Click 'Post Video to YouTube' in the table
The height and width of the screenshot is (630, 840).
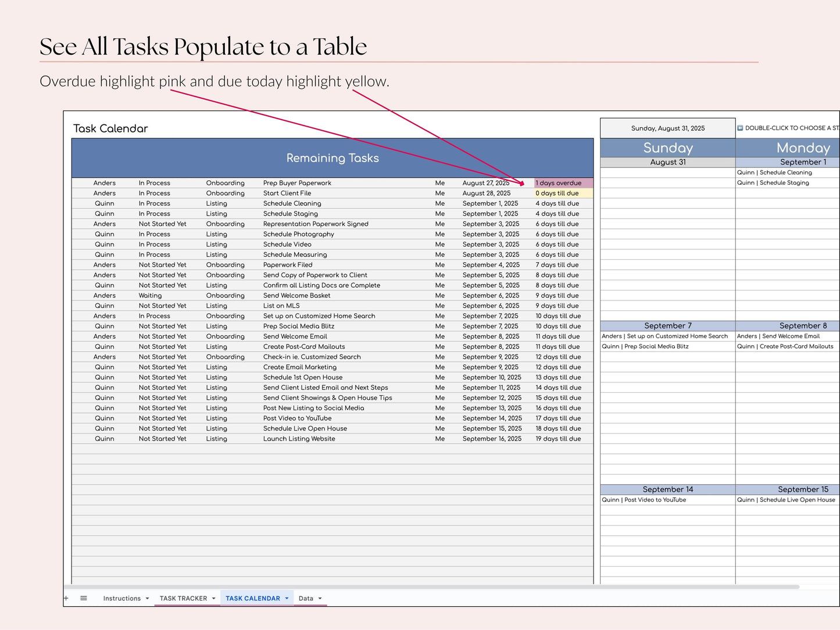click(x=297, y=418)
